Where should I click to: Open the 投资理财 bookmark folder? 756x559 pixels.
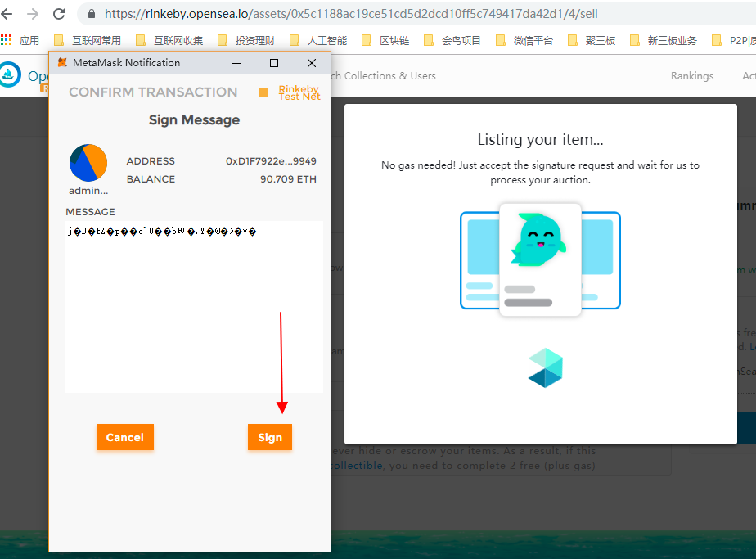[246, 41]
